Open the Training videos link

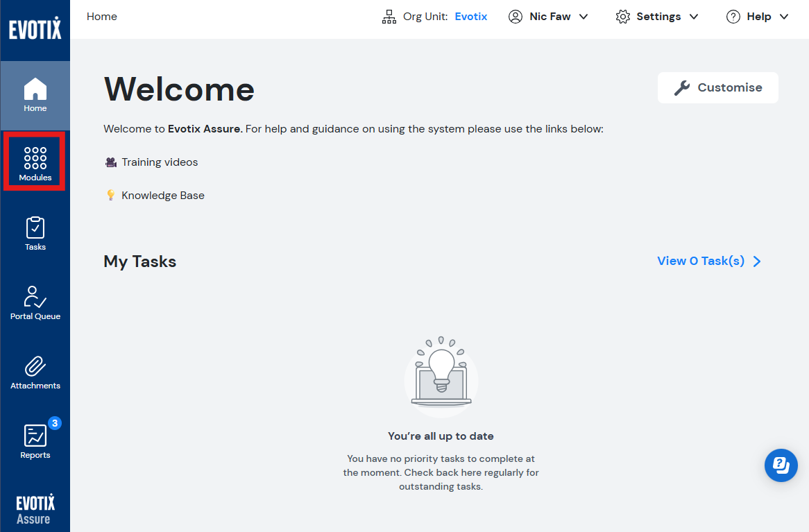coord(160,162)
